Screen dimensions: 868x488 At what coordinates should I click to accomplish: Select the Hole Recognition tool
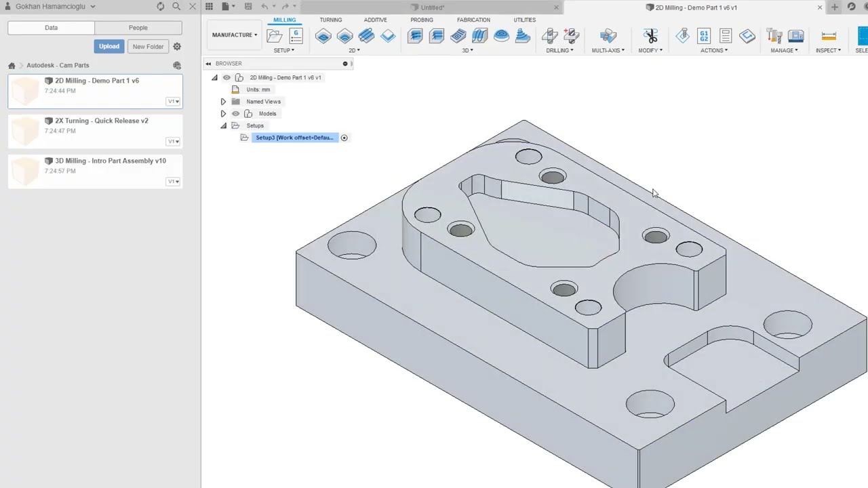point(572,36)
